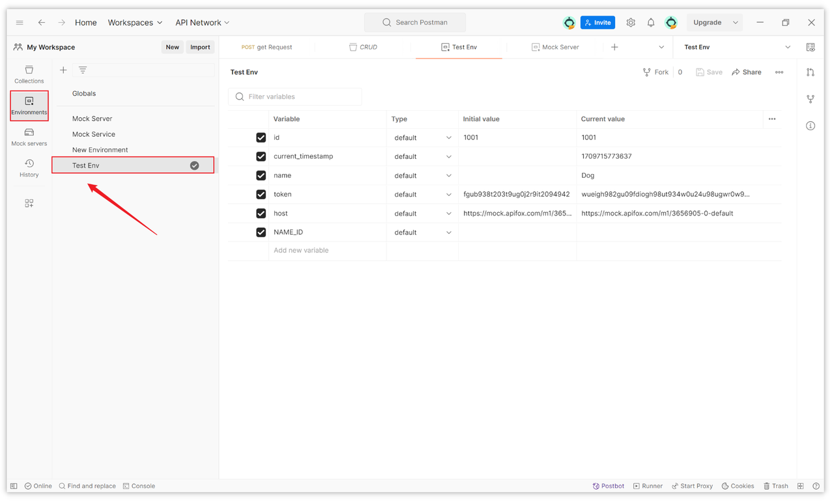Click the plus icon to create environment
The height and width of the screenshot is (504, 834).
(x=63, y=70)
